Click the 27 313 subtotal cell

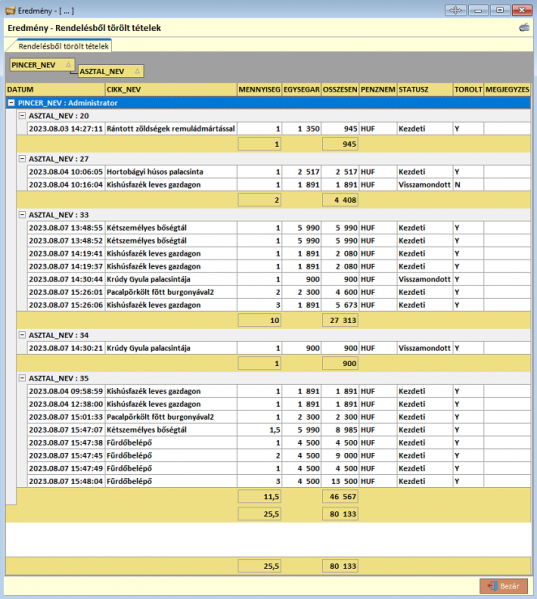pyautogui.click(x=340, y=320)
